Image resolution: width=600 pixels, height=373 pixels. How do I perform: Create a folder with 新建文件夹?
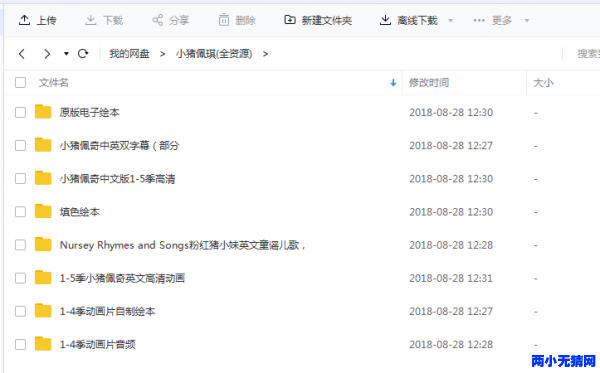[318, 20]
